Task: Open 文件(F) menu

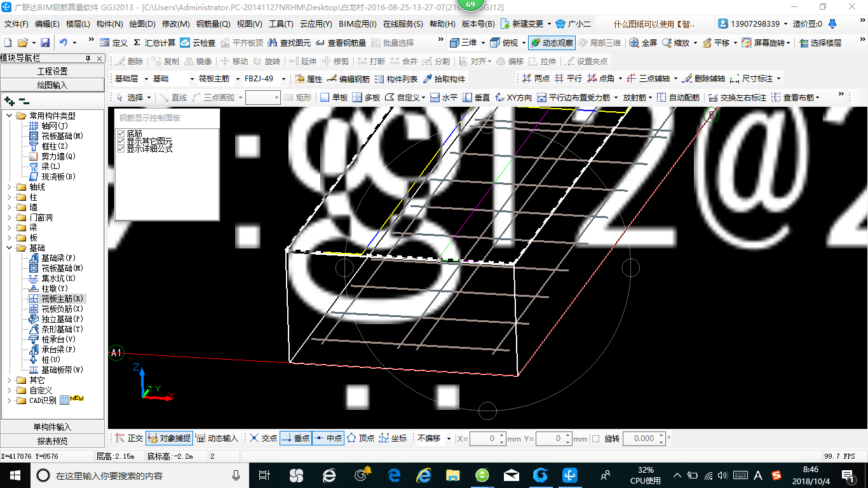Action: tap(17, 24)
